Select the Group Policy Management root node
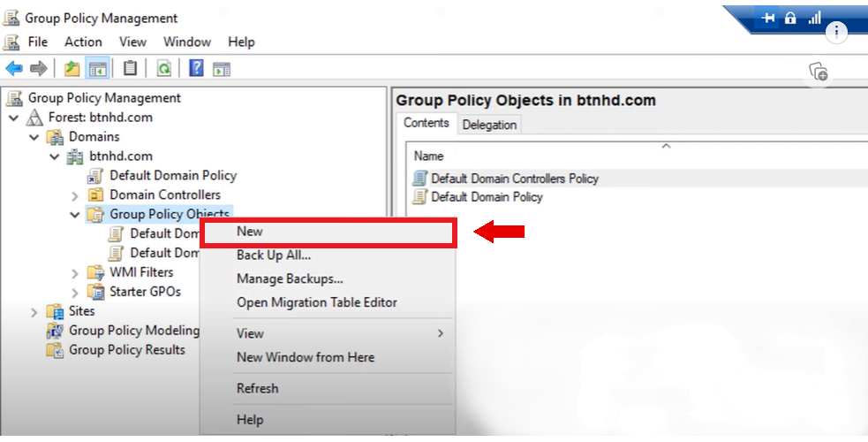The width and height of the screenshot is (868, 442). tap(104, 98)
